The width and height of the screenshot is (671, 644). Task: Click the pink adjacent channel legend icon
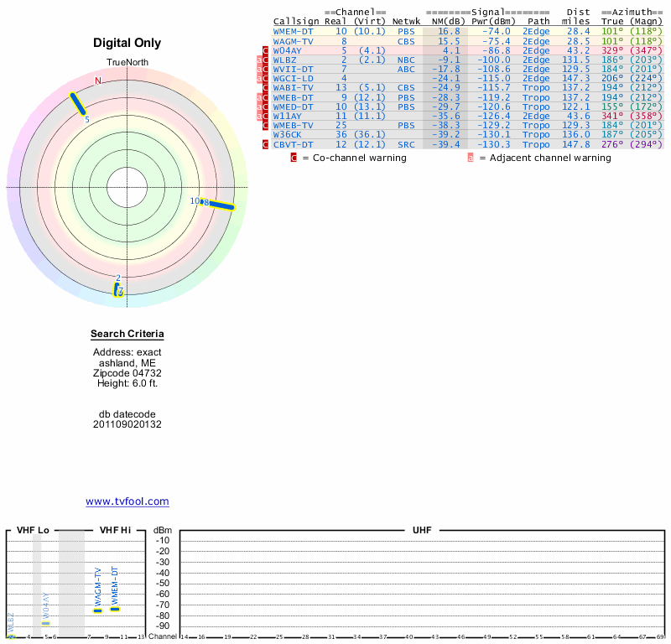pyautogui.click(x=471, y=158)
